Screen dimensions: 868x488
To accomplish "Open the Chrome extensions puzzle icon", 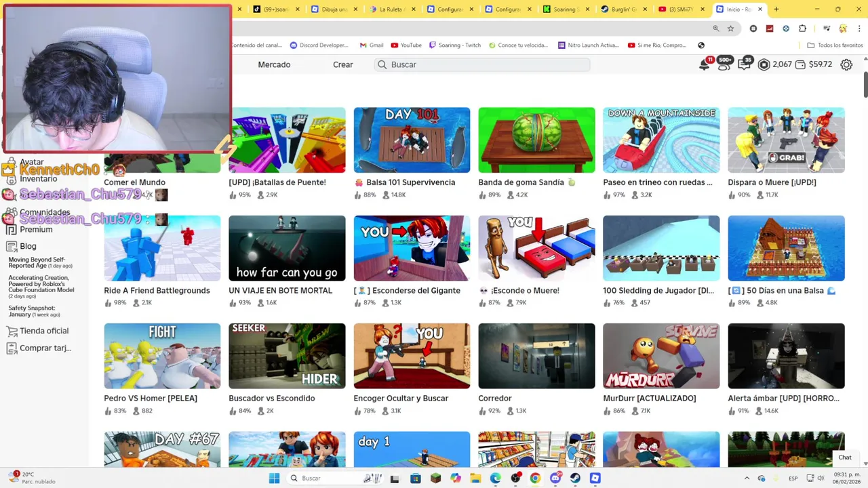I will (802, 28).
